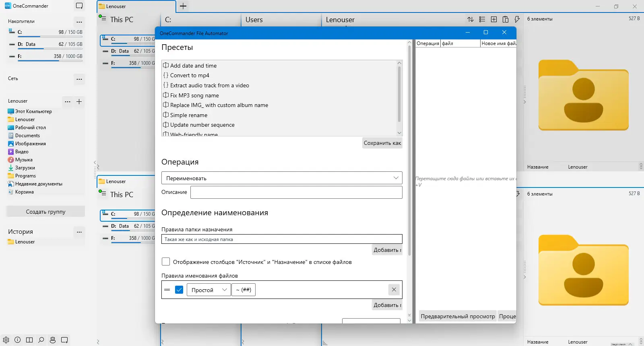Select Update number sequence preset
The width and height of the screenshot is (644, 346).
coord(202,125)
